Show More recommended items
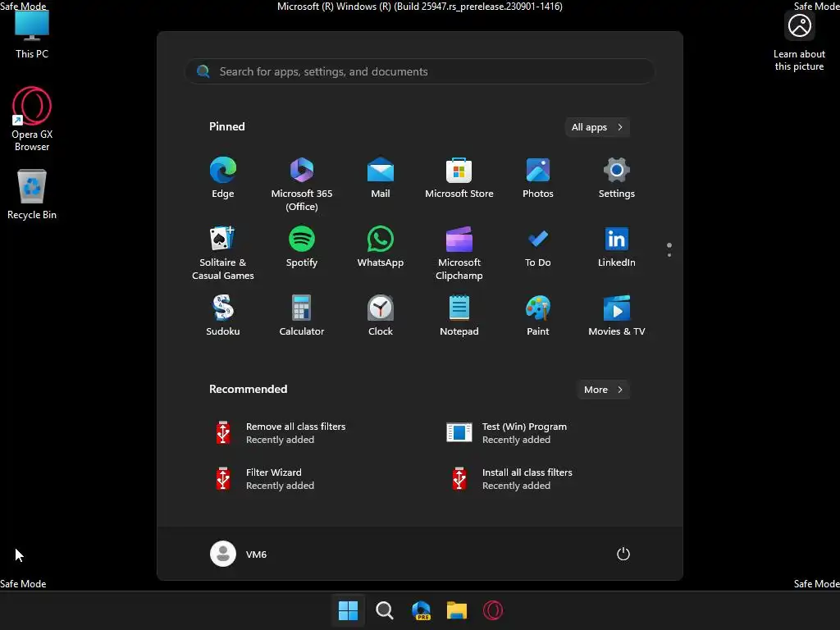840x630 pixels. click(603, 390)
